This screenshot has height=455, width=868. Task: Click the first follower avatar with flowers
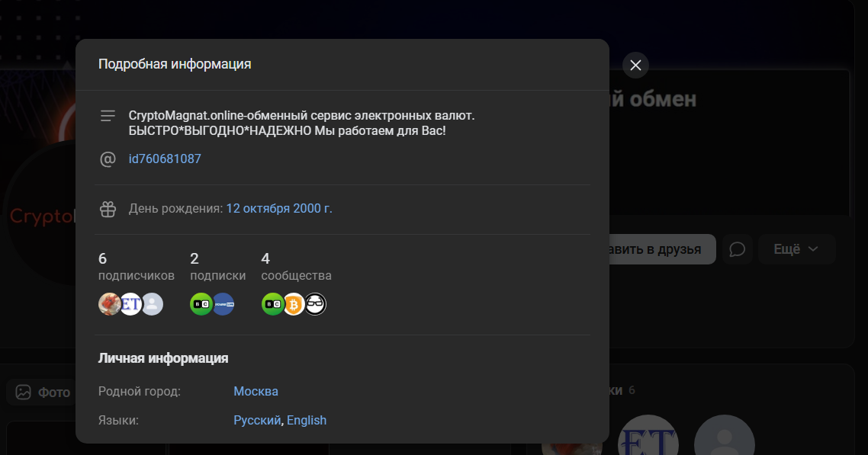(109, 304)
